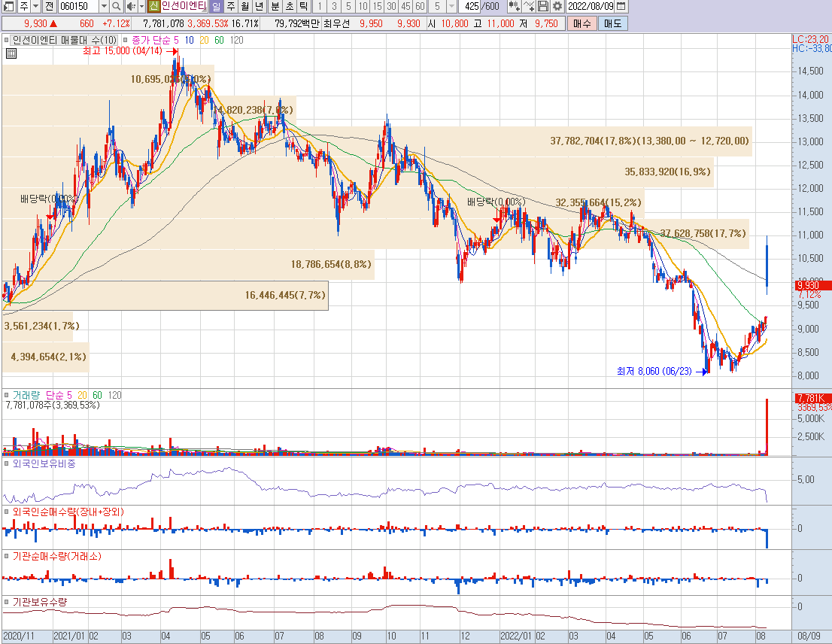
Task: Click the LC:23.20 label at chart corner
Action: pos(811,39)
